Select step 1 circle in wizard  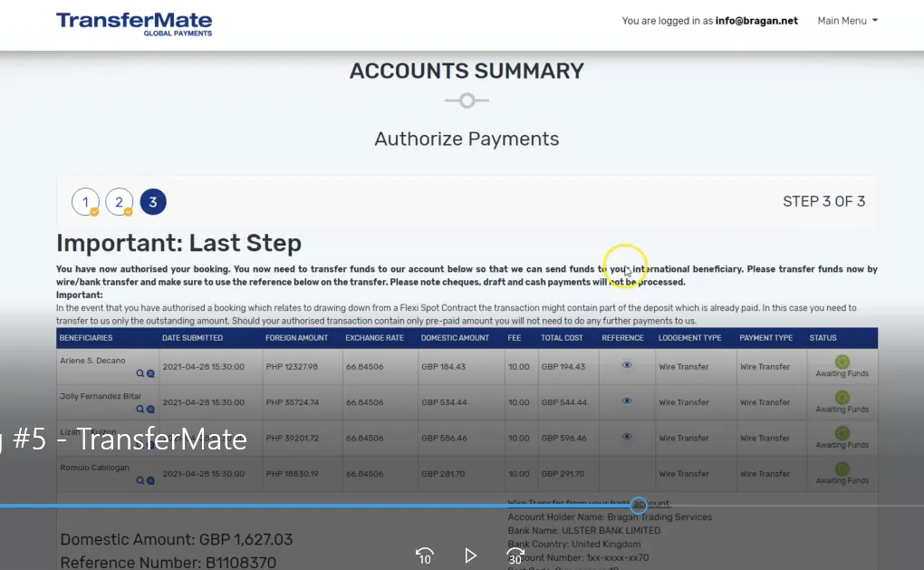coord(85,202)
